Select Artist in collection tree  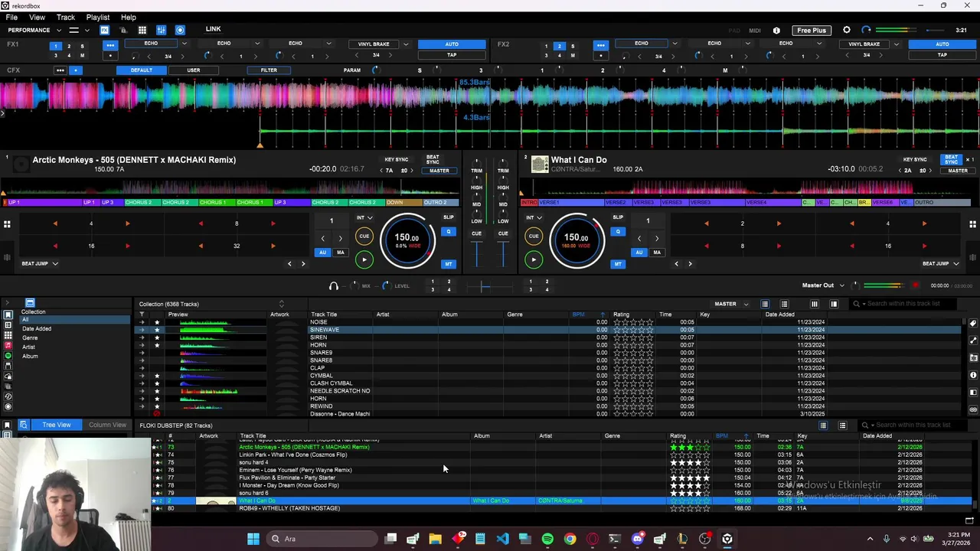(28, 347)
